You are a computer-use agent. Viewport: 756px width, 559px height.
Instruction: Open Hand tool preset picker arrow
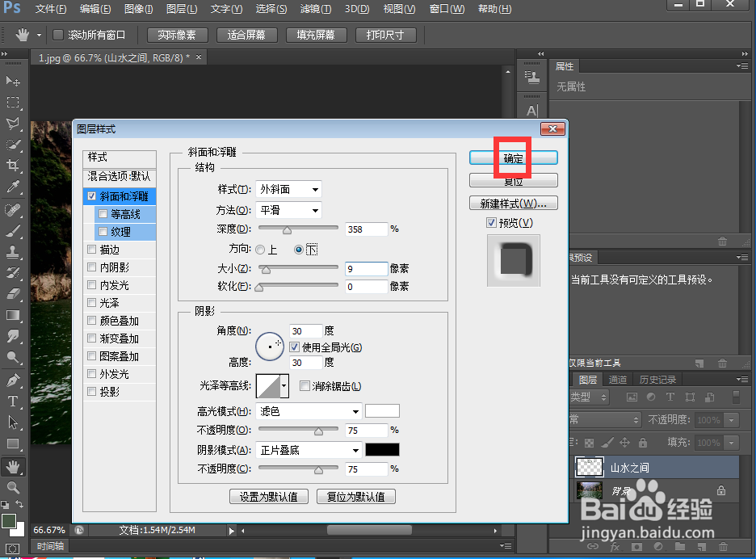39,36
